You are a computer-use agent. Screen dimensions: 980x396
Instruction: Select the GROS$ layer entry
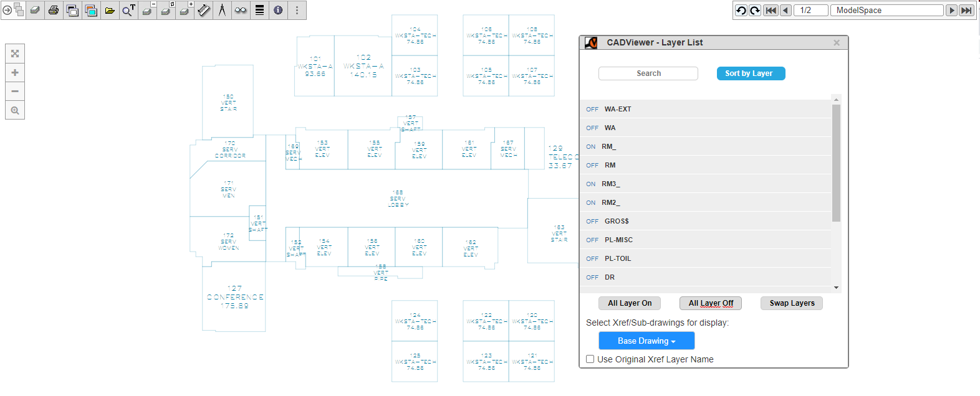[x=617, y=222]
